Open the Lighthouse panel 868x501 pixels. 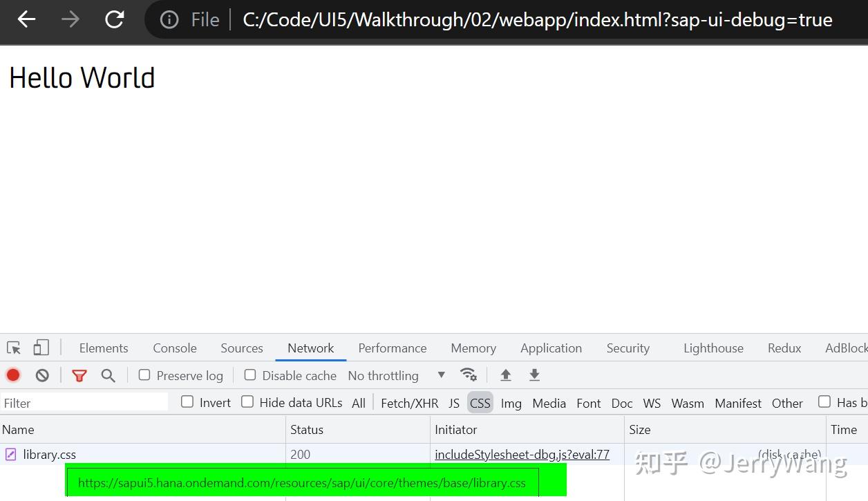[713, 348]
